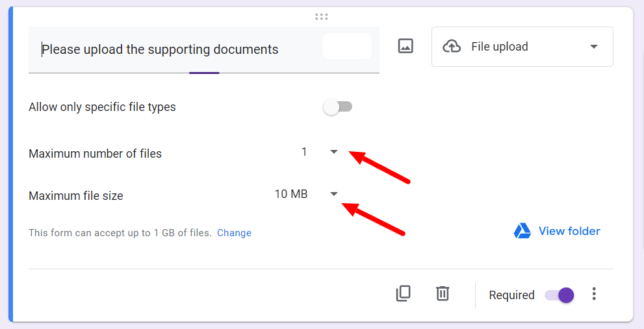Enable Allow only specific file types
644x329 pixels.
tap(338, 107)
